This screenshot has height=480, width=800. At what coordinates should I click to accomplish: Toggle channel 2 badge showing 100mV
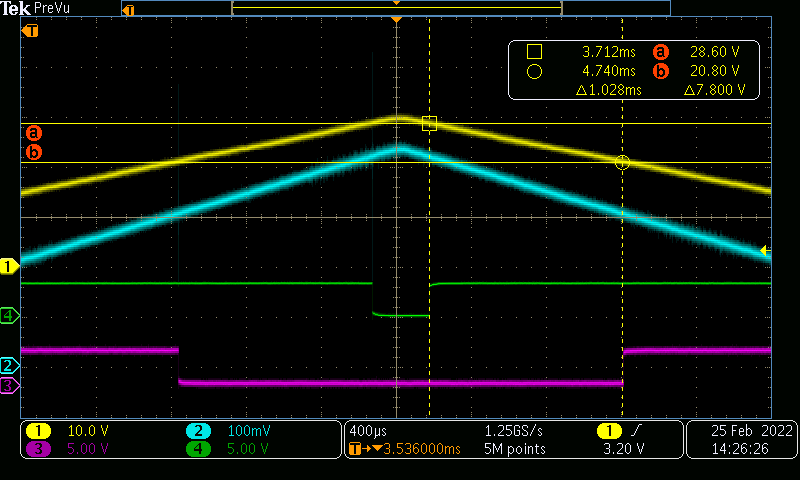200,430
